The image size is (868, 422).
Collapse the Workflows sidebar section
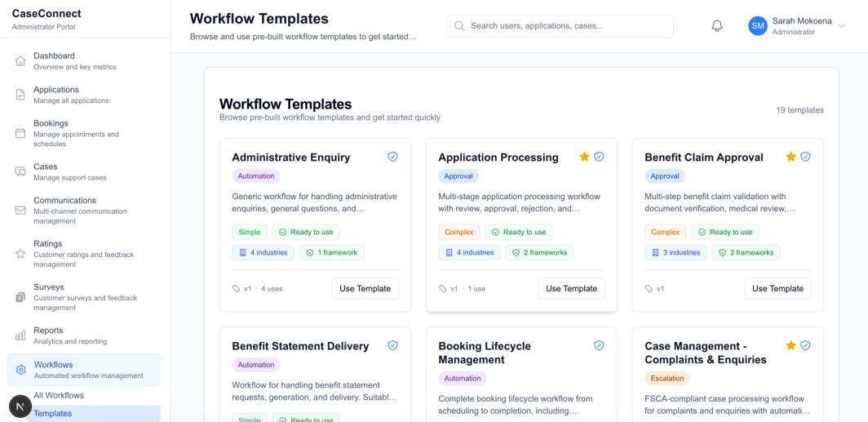(83, 370)
